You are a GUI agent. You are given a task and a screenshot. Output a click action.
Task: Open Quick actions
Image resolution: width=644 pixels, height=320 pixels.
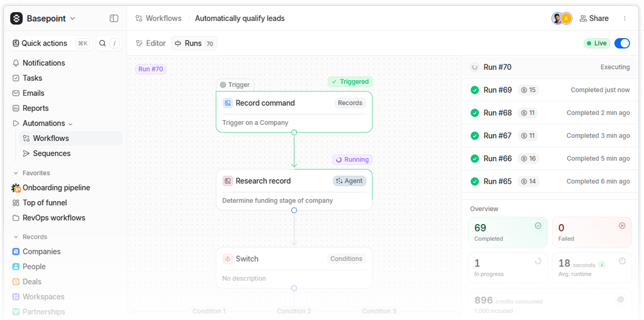point(51,43)
